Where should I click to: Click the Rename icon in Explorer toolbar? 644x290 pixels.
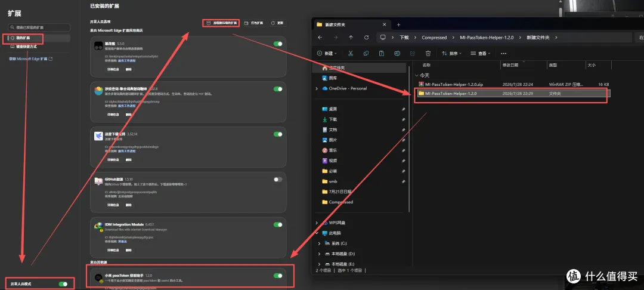(397, 53)
